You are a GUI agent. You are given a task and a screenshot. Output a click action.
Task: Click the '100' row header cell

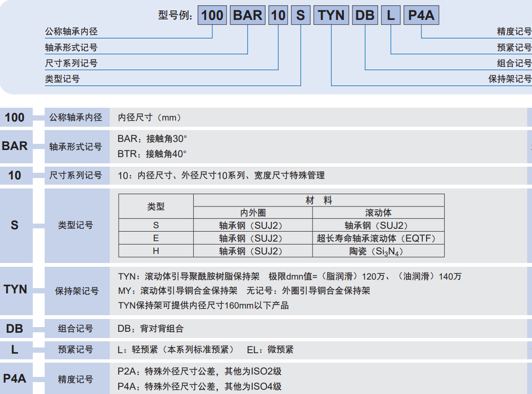point(16,117)
